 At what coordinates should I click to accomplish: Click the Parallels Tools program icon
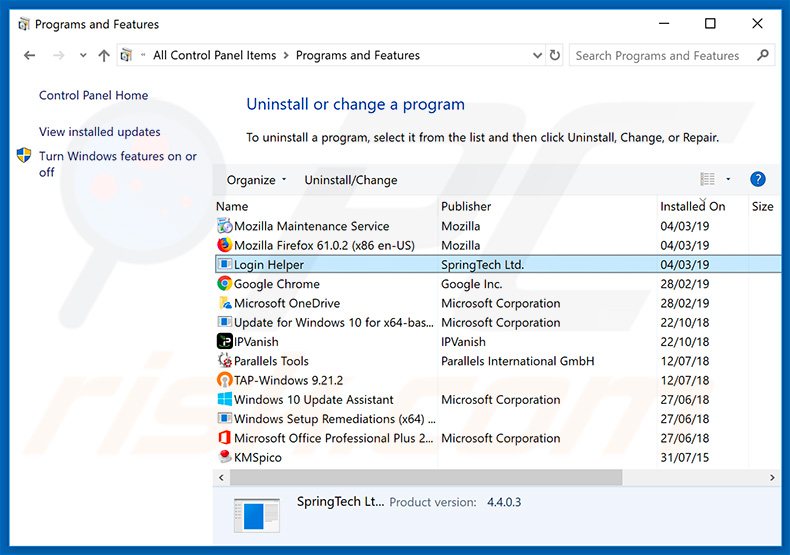pos(225,360)
